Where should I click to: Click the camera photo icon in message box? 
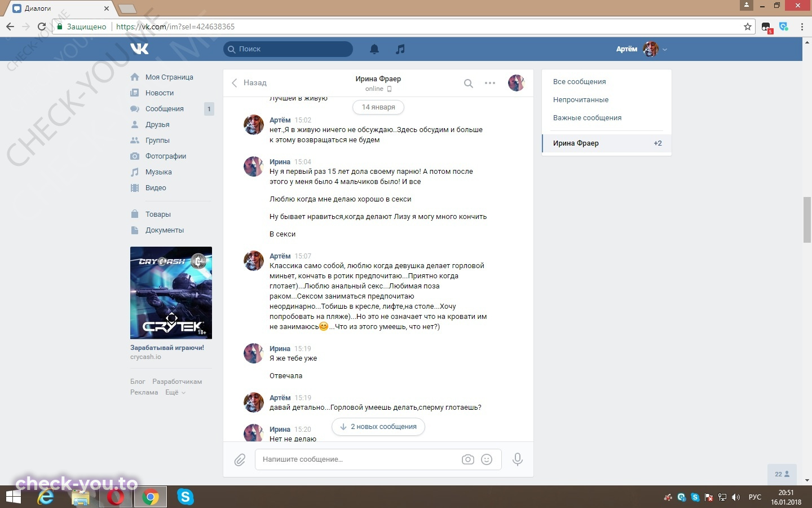pos(468,459)
